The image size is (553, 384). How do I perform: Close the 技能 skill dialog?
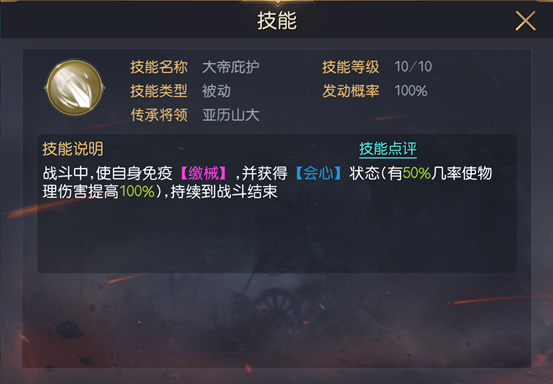(x=525, y=21)
